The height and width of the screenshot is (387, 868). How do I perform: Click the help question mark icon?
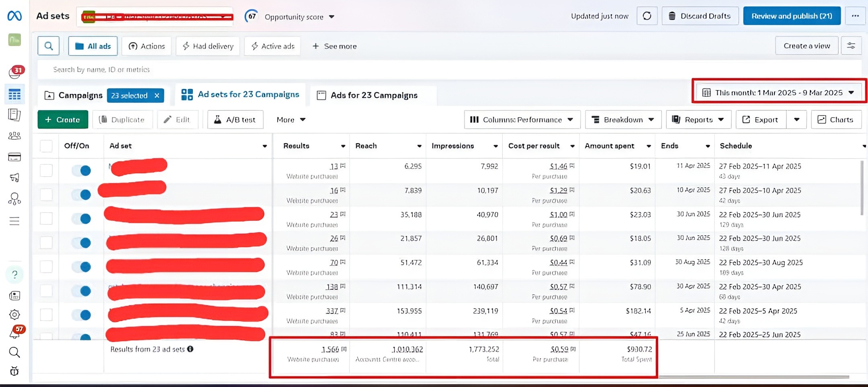pyautogui.click(x=14, y=275)
